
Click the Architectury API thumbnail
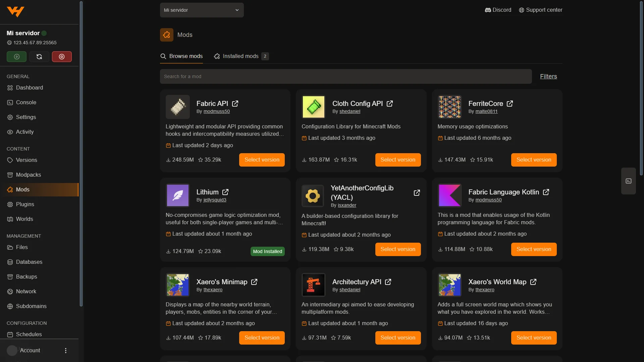(314, 285)
